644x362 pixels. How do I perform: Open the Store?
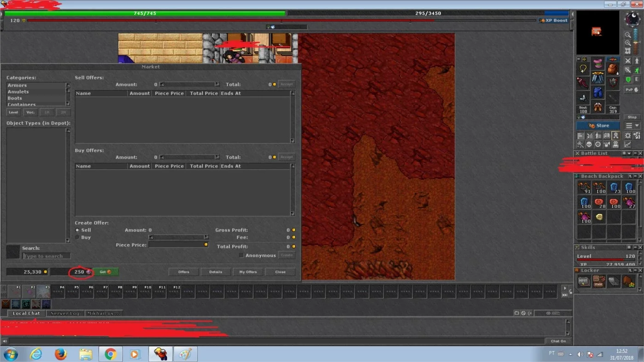tap(598, 126)
